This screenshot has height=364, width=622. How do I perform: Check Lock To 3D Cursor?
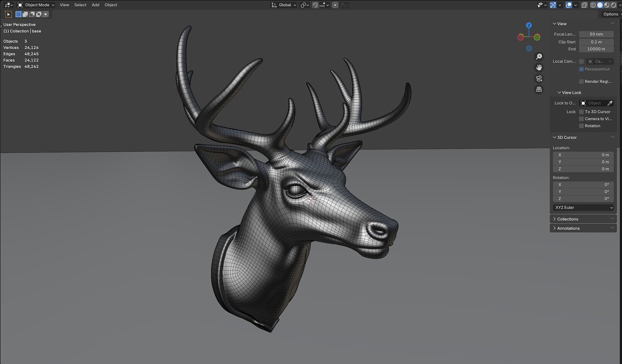[x=581, y=112]
